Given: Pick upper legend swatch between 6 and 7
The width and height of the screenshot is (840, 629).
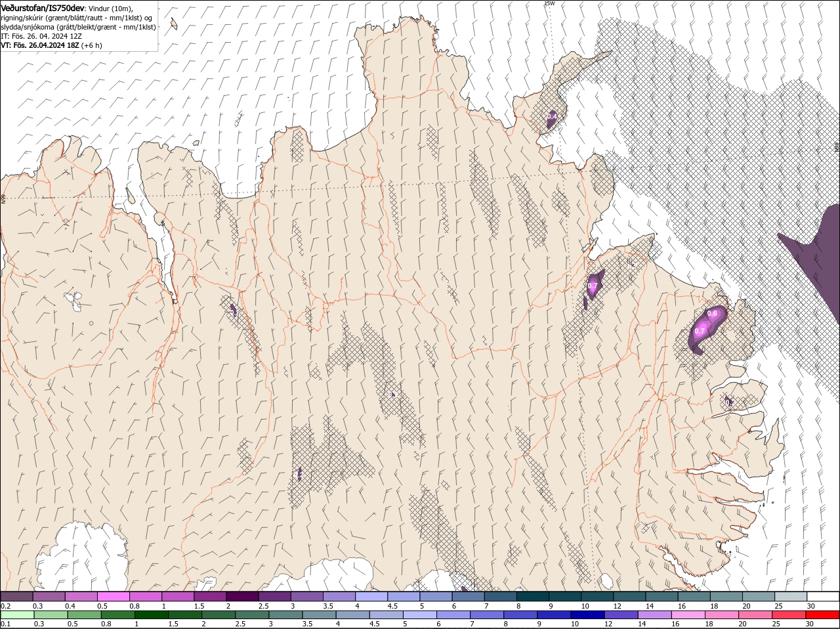Looking at the screenshot, I should [x=468, y=596].
